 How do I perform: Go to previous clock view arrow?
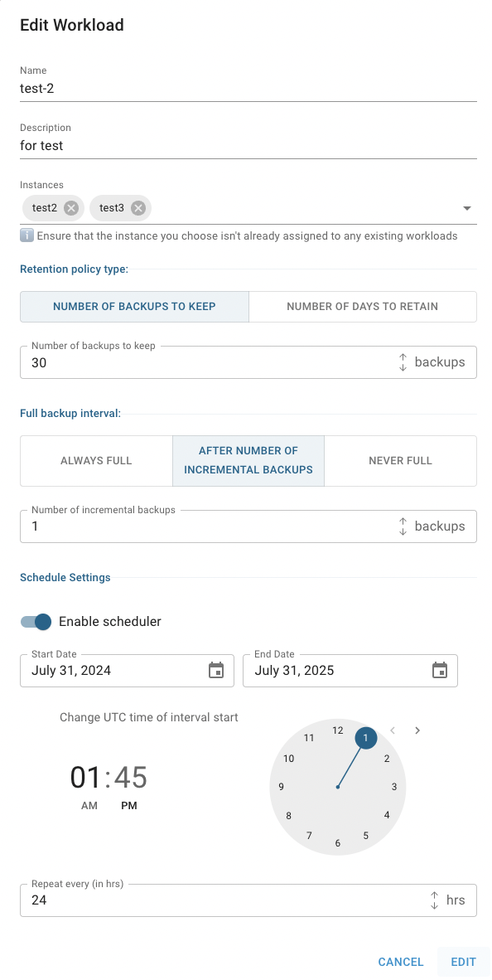[x=393, y=730]
